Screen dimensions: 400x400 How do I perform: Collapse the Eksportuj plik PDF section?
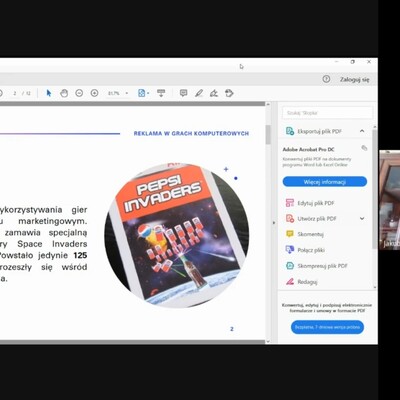click(362, 131)
